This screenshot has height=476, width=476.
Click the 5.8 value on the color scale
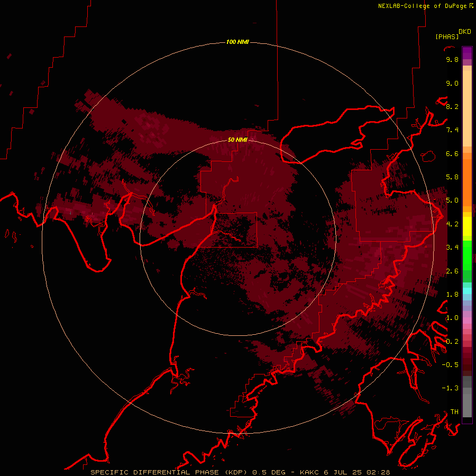point(452,177)
